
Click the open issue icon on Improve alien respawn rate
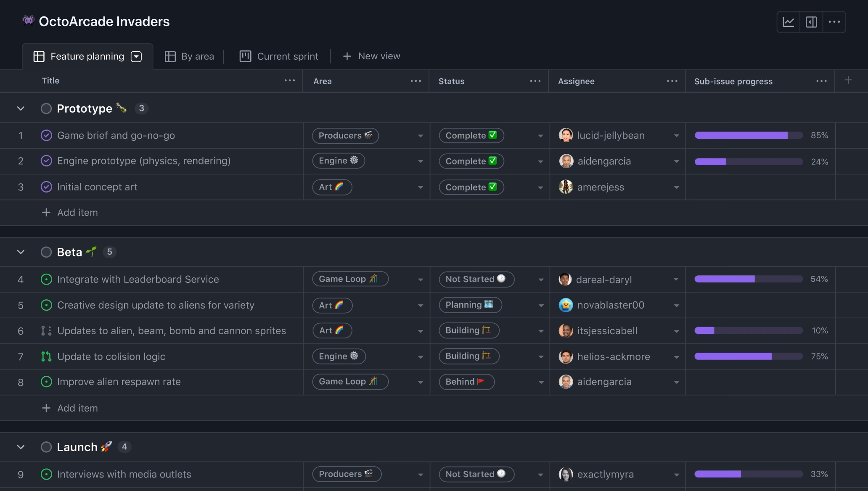[x=46, y=382]
